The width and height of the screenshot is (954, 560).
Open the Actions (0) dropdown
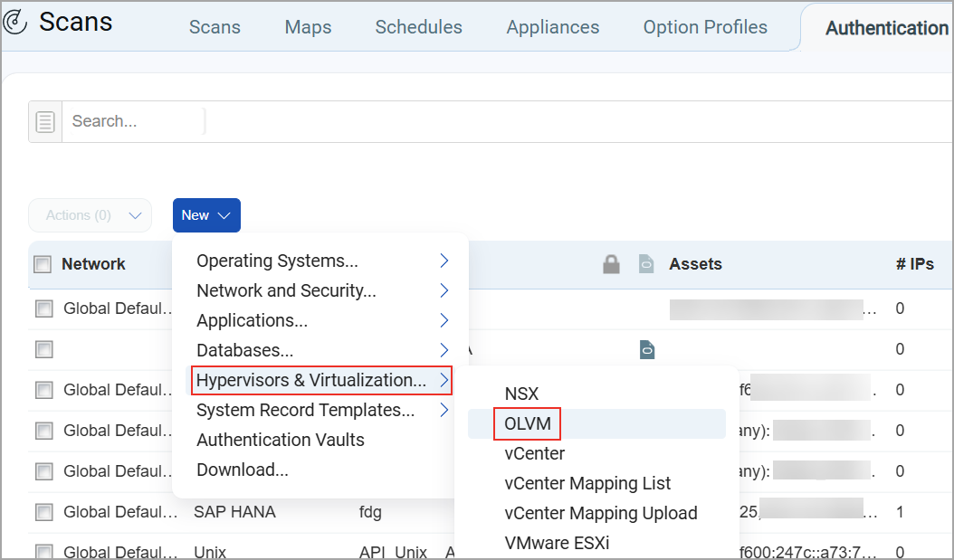[x=90, y=215]
